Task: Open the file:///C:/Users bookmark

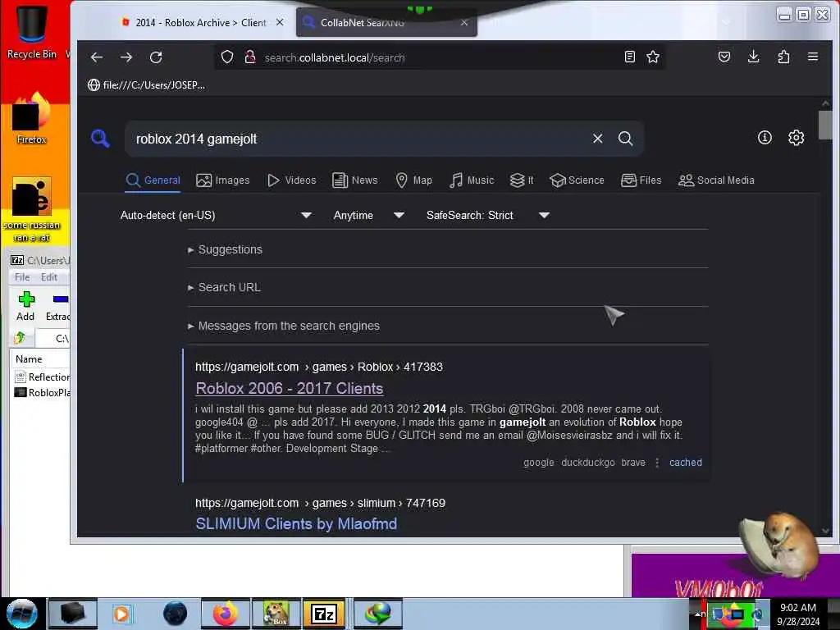Action: click(146, 85)
